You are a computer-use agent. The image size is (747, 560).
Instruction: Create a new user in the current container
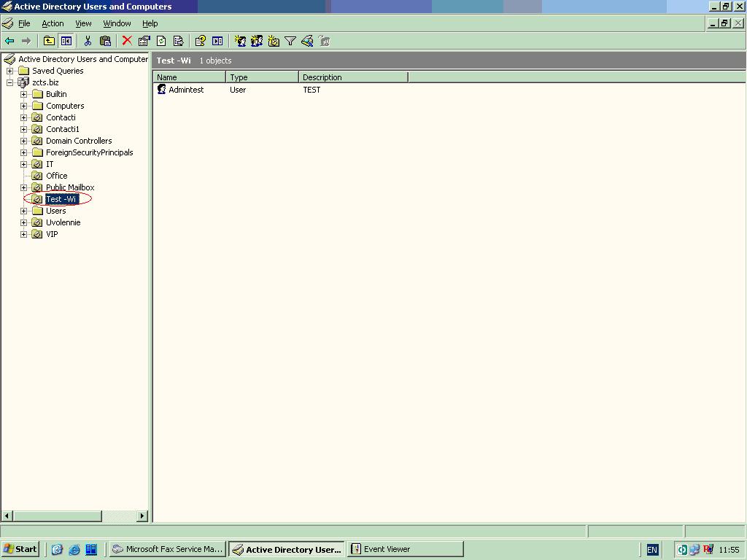pos(239,41)
